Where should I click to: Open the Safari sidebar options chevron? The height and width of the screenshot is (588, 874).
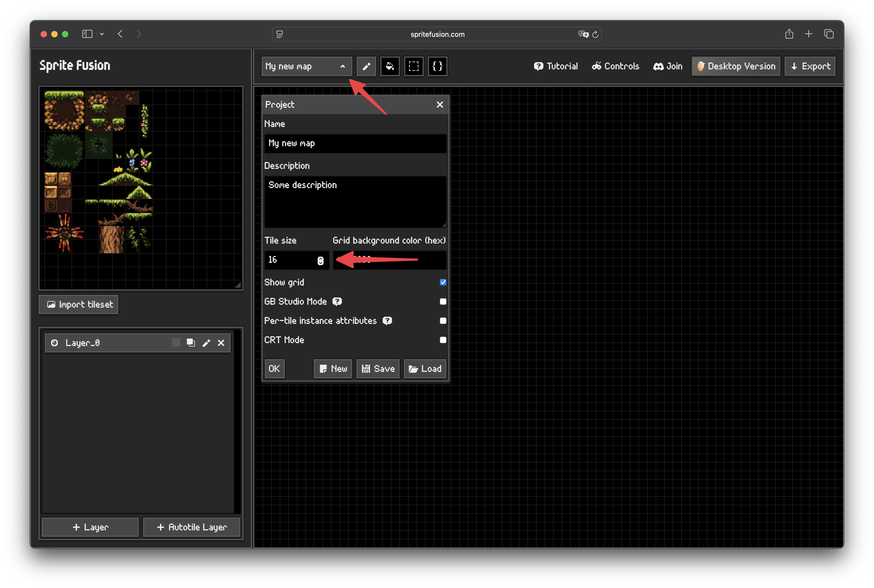pos(102,34)
